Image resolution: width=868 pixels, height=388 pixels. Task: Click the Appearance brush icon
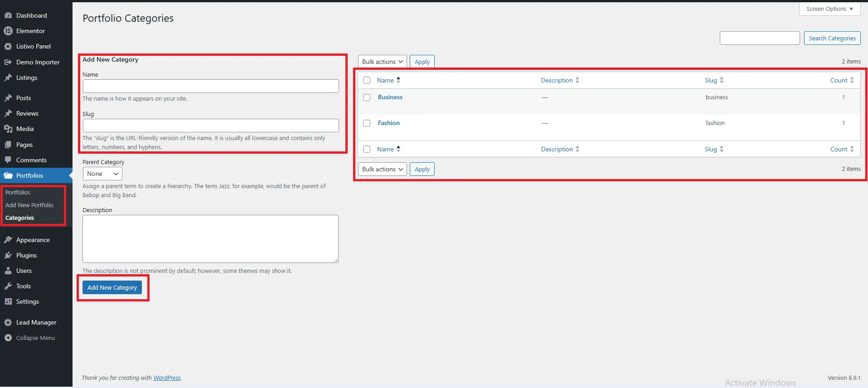coord(8,240)
